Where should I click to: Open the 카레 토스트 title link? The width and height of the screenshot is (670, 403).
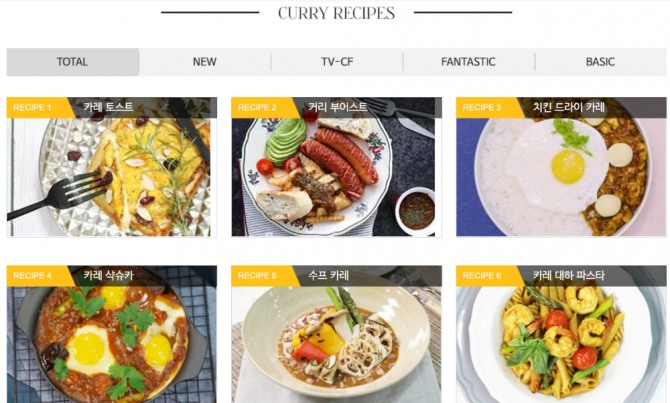[108, 107]
